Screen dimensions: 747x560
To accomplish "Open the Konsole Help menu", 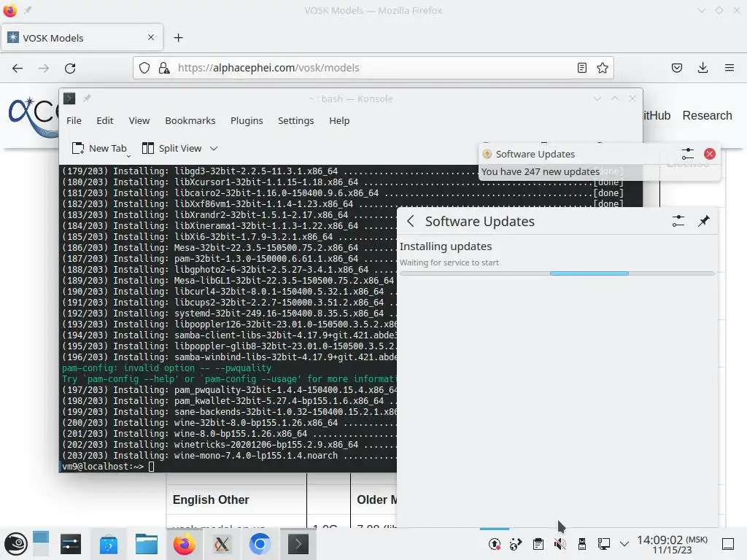I will click(x=339, y=120).
